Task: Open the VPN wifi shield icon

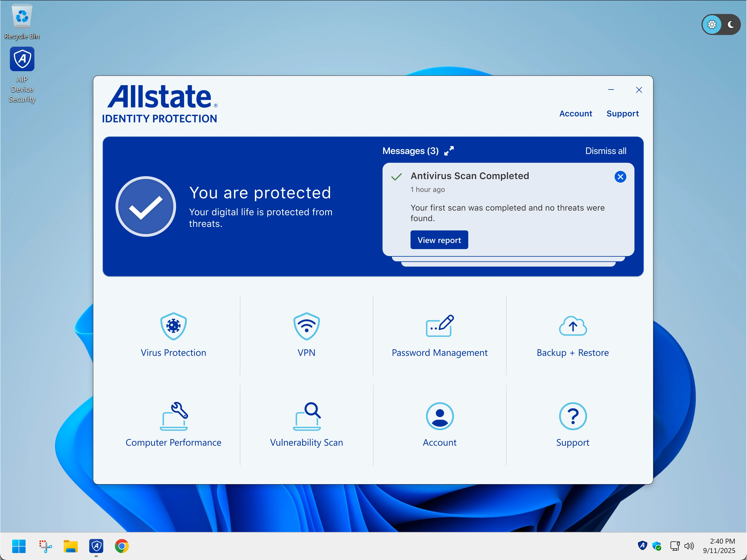Action: [x=306, y=326]
